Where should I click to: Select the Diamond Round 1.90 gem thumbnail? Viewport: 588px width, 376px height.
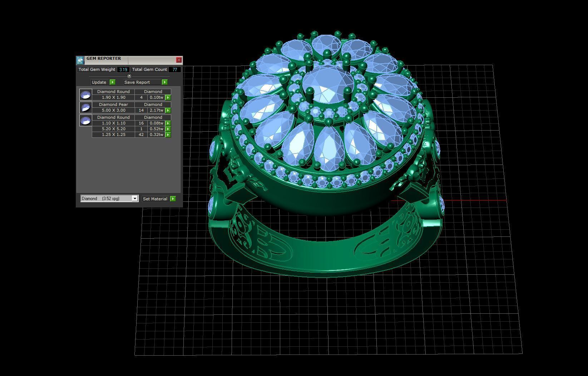(85, 95)
